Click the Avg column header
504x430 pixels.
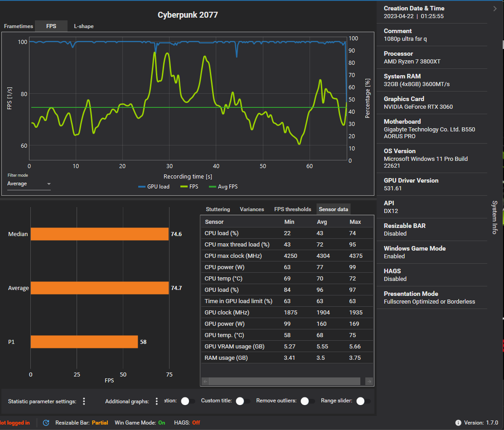point(322,222)
